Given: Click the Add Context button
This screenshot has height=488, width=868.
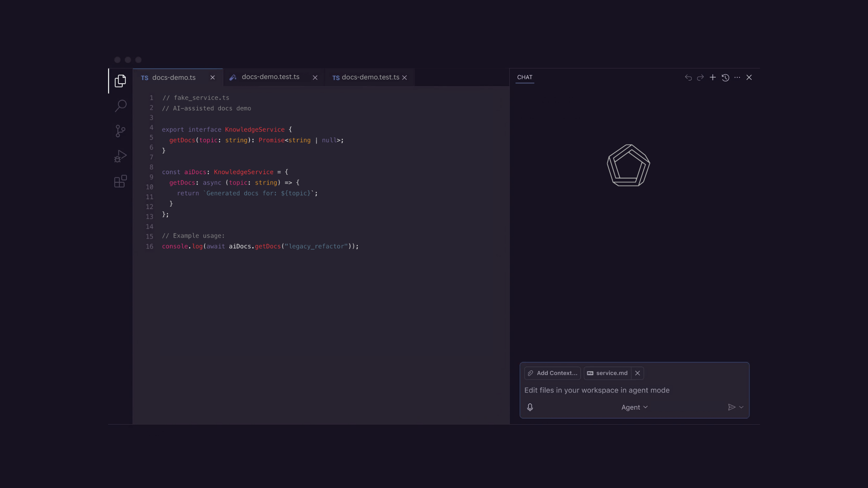Looking at the screenshot, I should 552,373.
